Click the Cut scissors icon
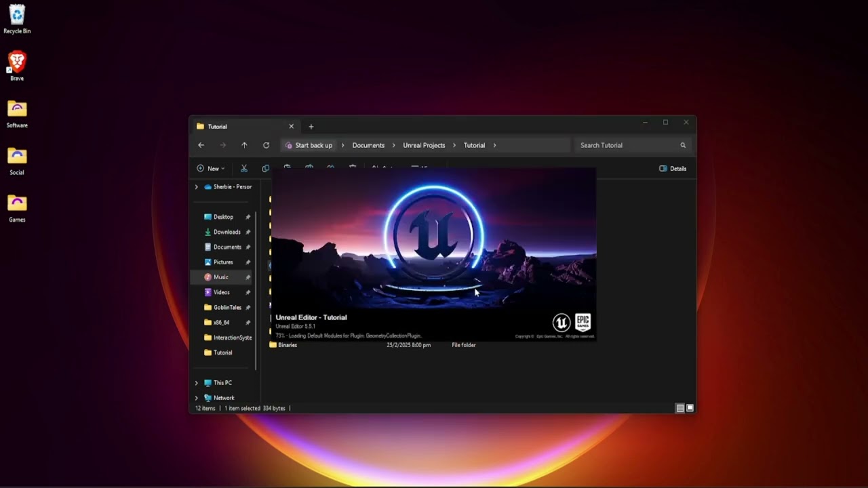This screenshot has width=868, height=488. point(244,168)
